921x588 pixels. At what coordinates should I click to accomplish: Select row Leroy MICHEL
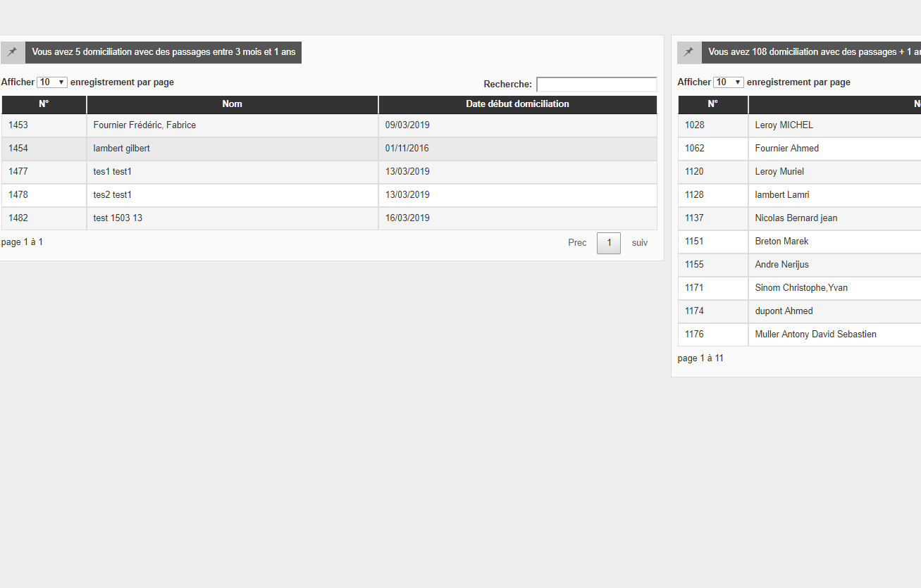click(799, 125)
